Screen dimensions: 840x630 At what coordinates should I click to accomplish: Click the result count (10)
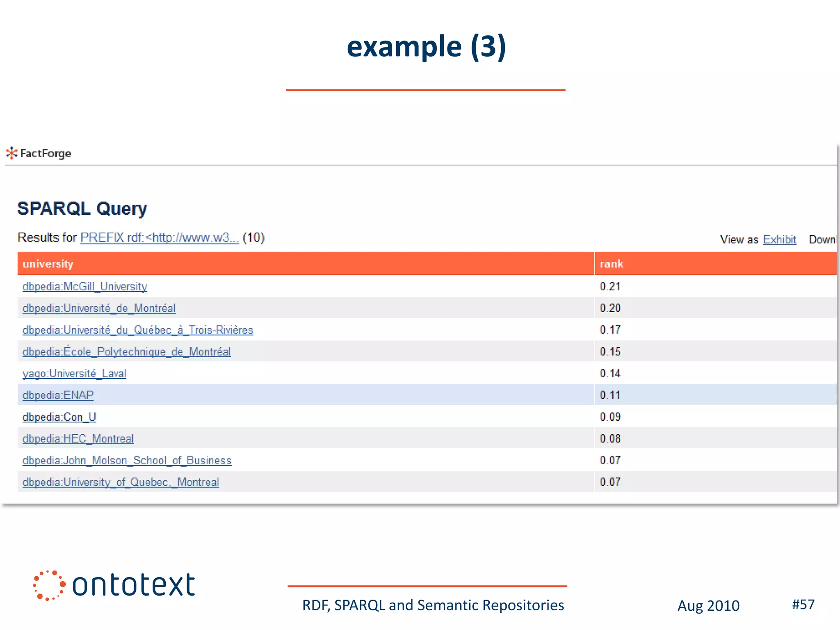[x=253, y=237]
